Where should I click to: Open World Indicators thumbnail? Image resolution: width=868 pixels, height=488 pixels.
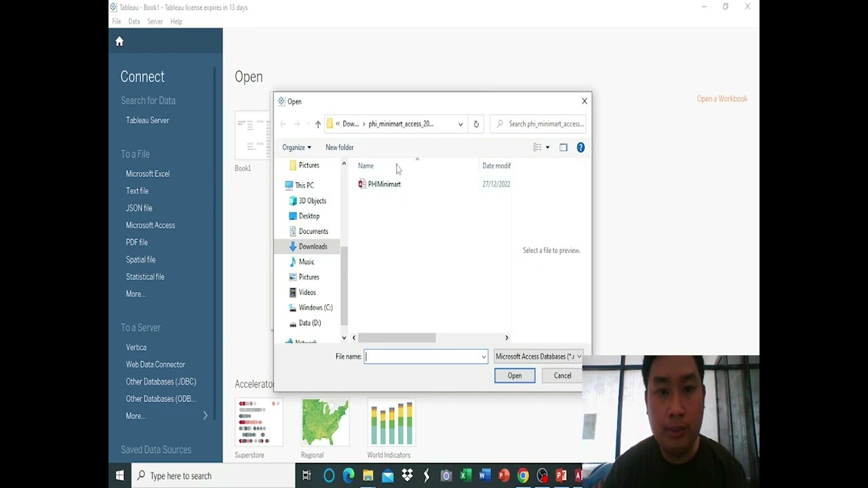(391, 422)
